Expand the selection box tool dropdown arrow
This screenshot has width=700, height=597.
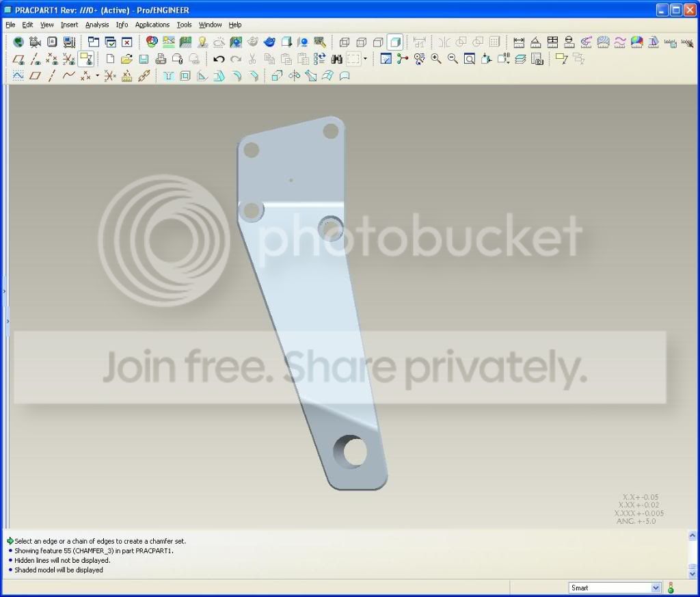(365, 59)
